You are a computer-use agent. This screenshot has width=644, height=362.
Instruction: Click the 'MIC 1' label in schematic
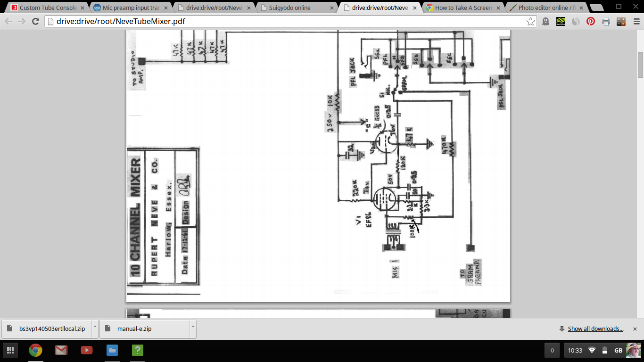(x=395, y=268)
